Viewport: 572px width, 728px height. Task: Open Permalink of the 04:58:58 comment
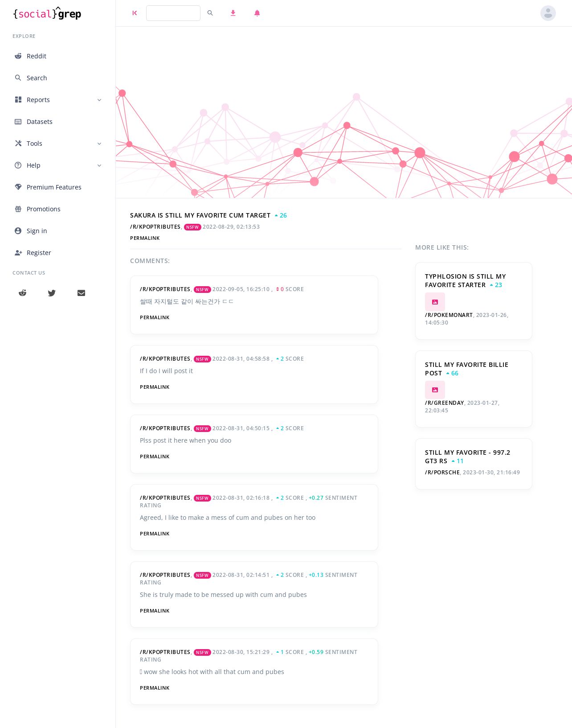pos(155,387)
